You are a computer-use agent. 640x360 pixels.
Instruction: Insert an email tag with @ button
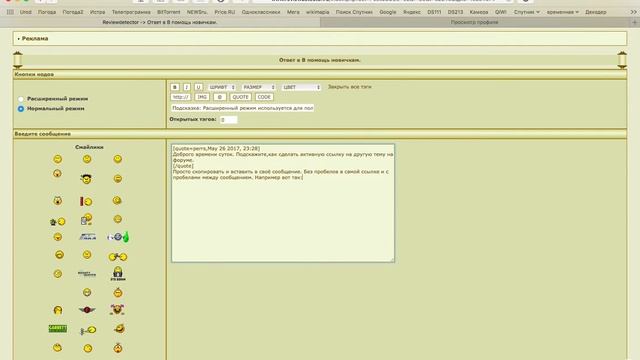coord(220,97)
